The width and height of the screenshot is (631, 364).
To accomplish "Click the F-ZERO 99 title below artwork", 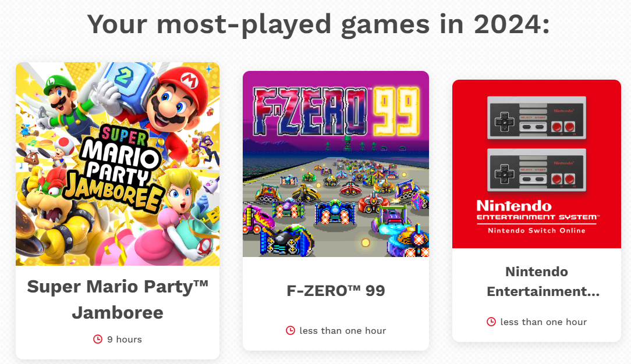I will click(x=336, y=291).
